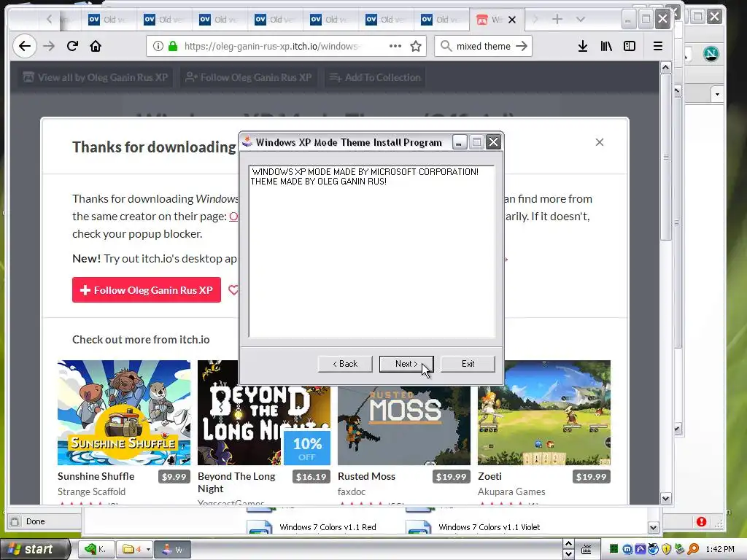Reload the current itch.io page
Image resolution: width=747 pixels, height=560 pixels.
pos(72,46)
